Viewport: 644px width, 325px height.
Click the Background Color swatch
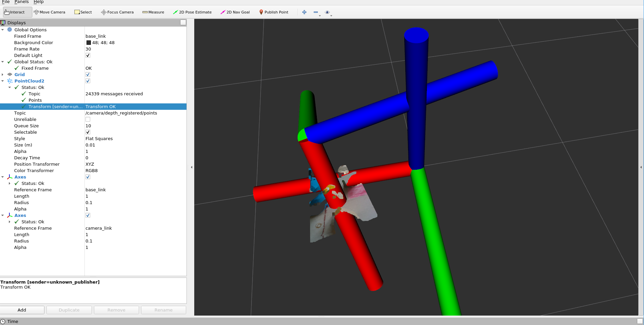89,42
